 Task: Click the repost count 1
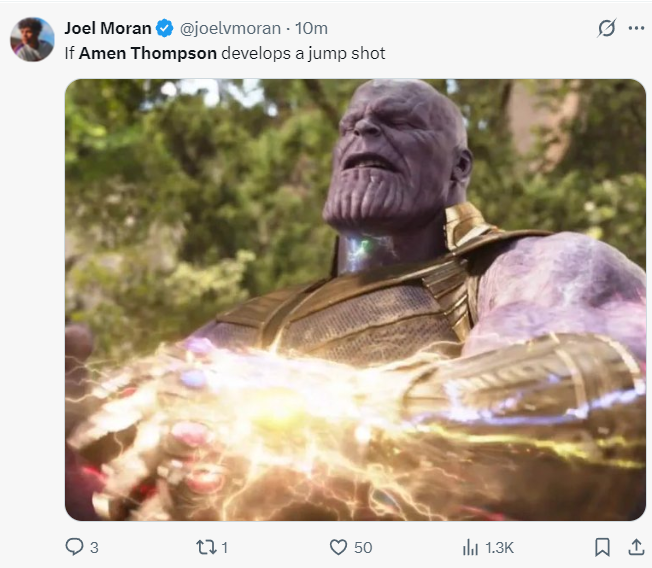click(x=225, y=547)
